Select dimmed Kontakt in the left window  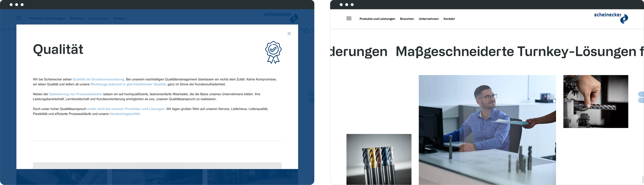click(x=119, y=18)
